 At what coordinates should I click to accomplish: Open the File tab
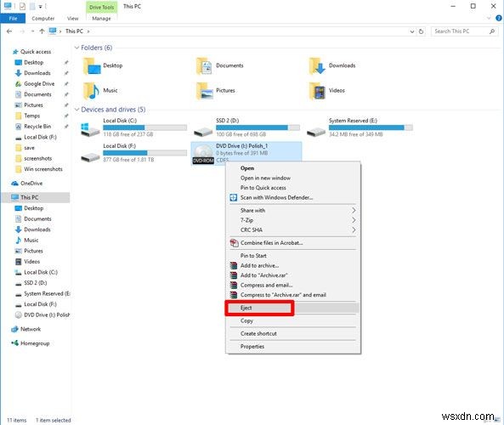coord(13,19)
